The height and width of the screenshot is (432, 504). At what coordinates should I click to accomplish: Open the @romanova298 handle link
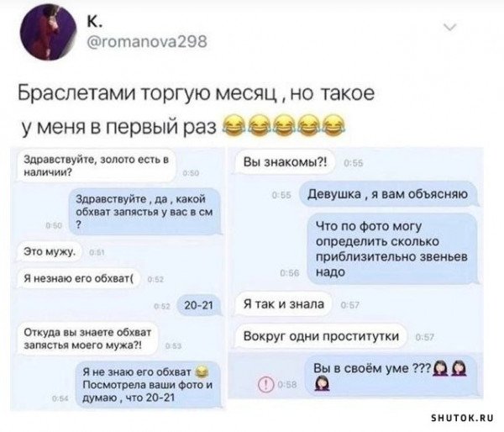click(x=147, y=42)
